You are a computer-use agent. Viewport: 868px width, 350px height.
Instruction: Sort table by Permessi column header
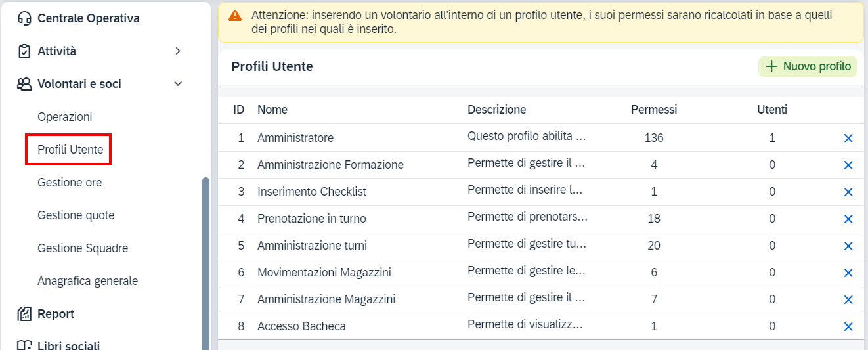(653, 110)
